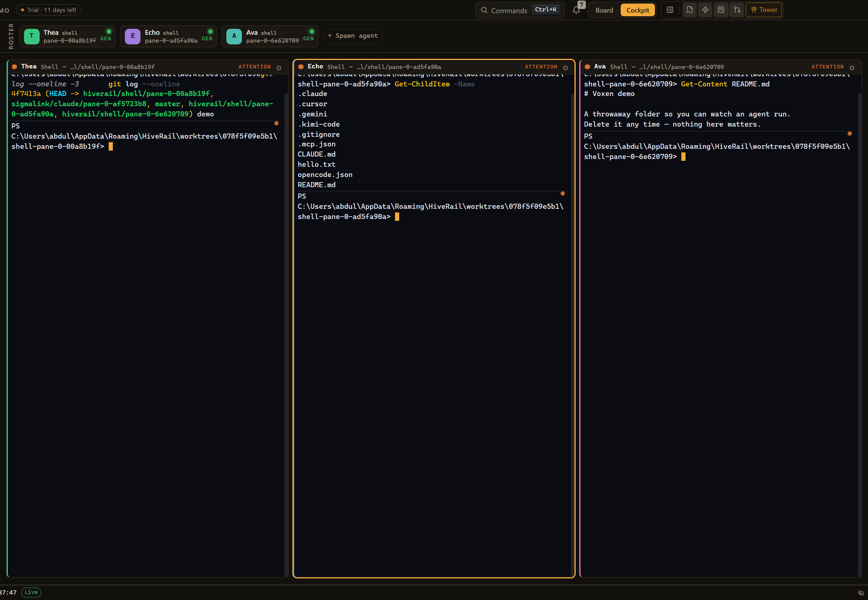The height and width of the screenshot is (600, 868).
Task: Click the orange marker dot in Ava terminal
Action: (850, 133)
